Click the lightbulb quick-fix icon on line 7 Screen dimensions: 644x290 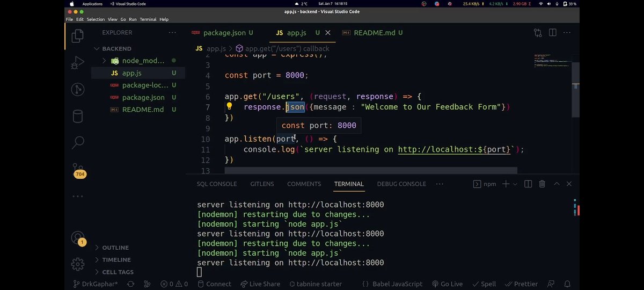pyautogui.click(x=229, y=106)
